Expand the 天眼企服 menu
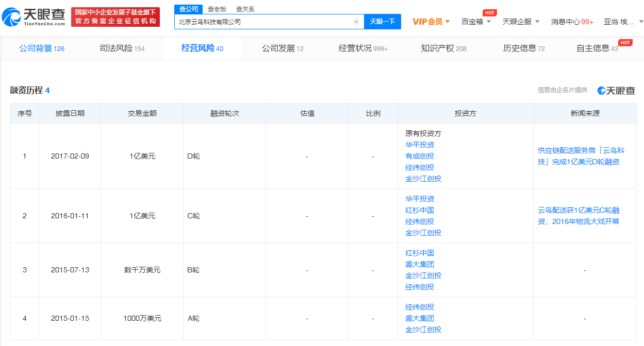This screenshot has height=346, width=644. [x=521, y=22]
